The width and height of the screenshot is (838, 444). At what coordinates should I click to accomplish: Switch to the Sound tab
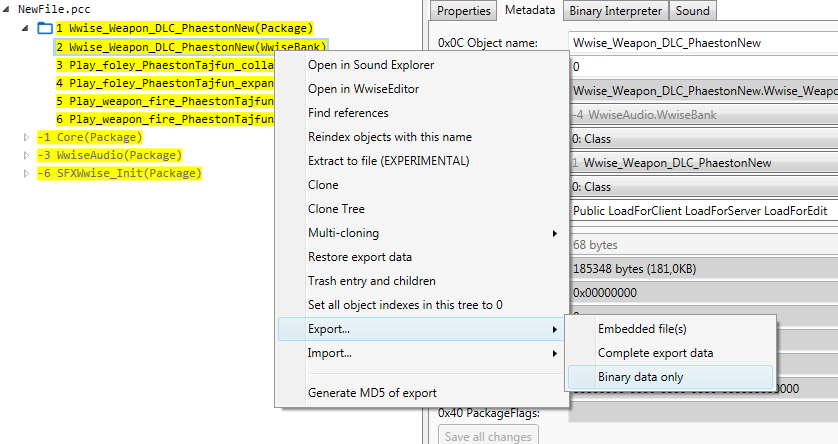click(x=692, y=11)
